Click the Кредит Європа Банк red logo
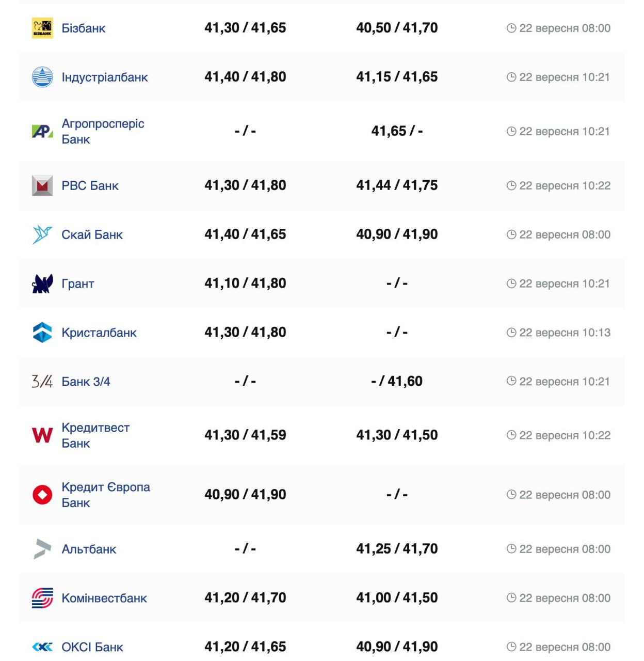This screenshot has height=661, width=644. pos(42,495)
